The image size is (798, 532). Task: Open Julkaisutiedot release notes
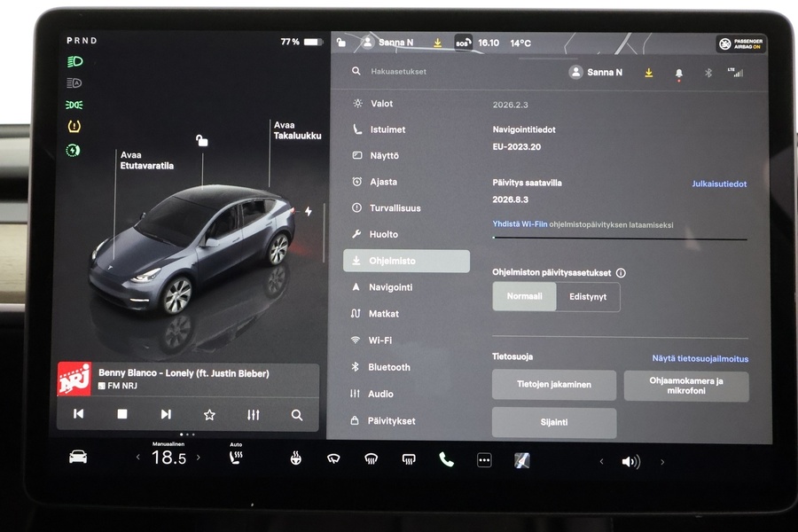719,184
